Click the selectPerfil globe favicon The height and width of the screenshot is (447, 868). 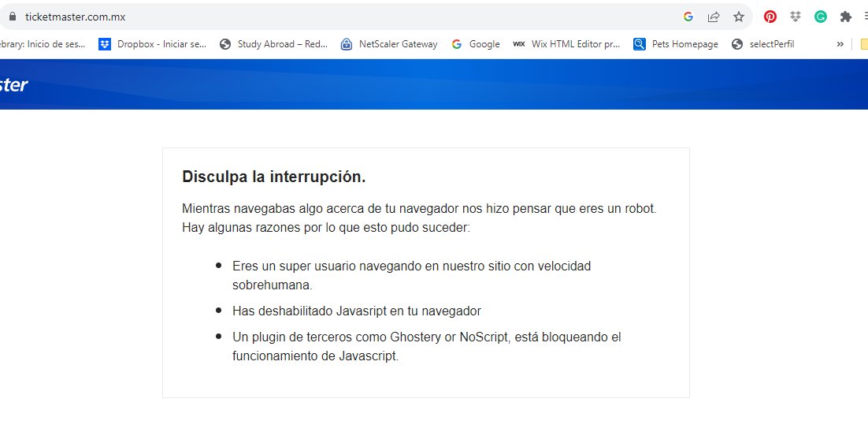click(x=737, y=44)
